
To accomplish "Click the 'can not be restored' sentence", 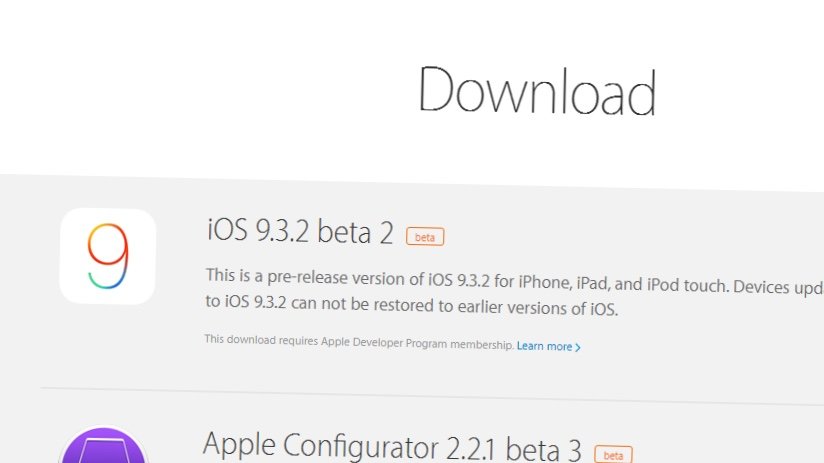I will (x=411, y=305).
